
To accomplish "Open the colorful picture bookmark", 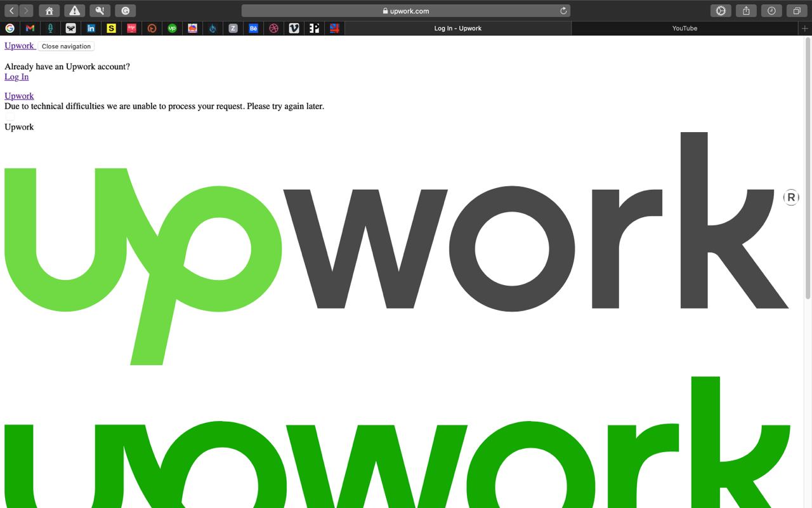I will point(192,28).
